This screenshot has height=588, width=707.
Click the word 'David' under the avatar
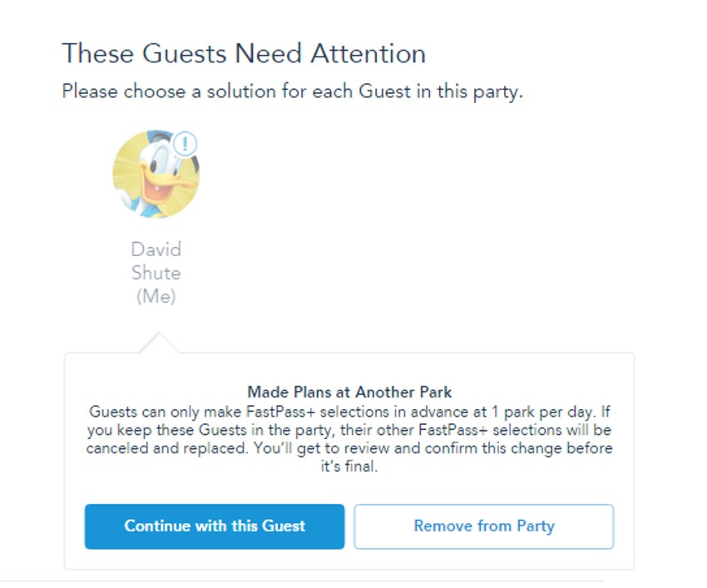coord(156,250)
